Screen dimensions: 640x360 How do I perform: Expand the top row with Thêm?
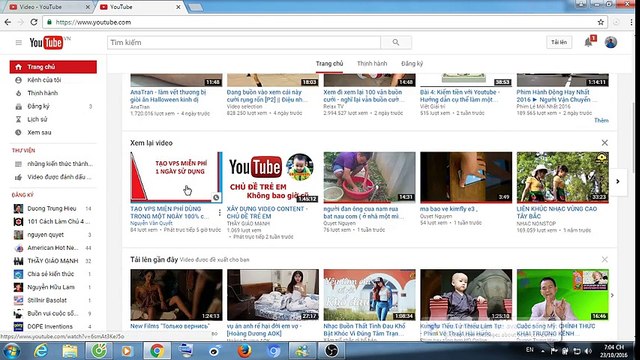click(x=601, y=120)
